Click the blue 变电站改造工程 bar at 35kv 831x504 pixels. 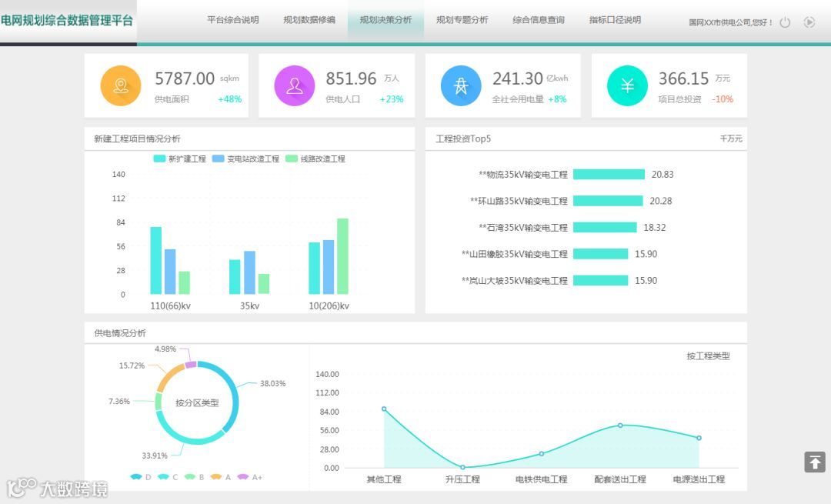click(249, 272)
